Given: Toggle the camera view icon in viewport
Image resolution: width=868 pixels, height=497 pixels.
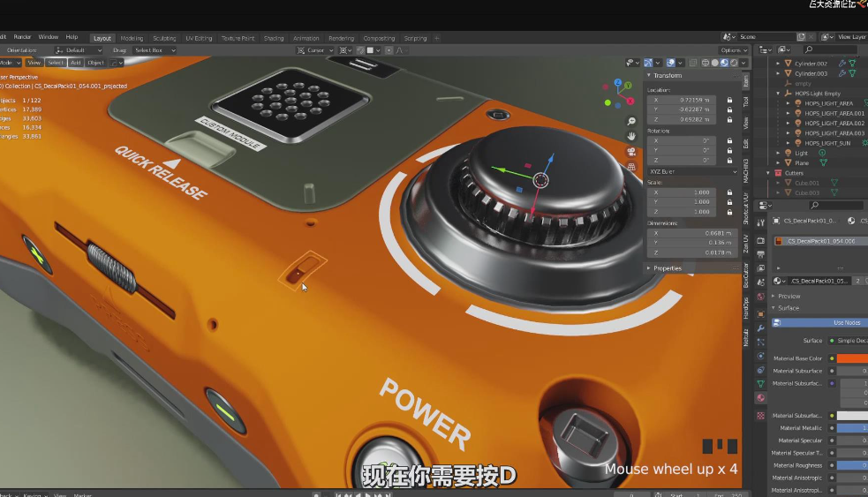Looking at the screenshot, I should (631, 152).
